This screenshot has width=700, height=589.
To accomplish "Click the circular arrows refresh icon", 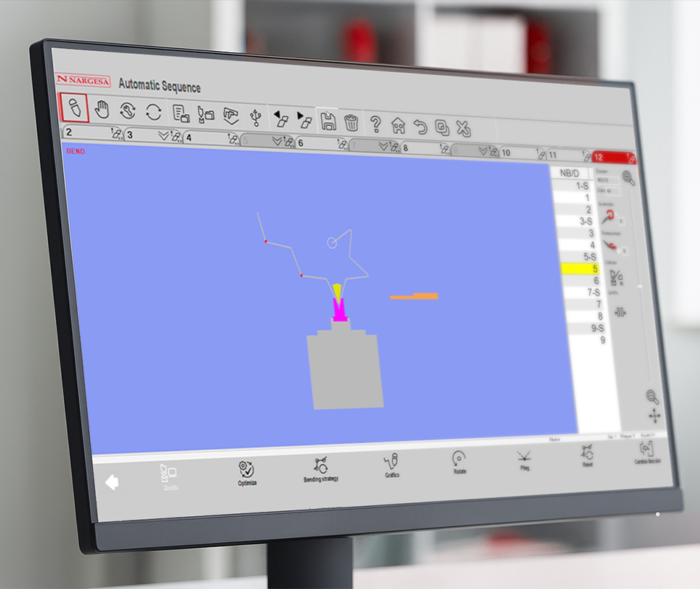I will [153, 112].
